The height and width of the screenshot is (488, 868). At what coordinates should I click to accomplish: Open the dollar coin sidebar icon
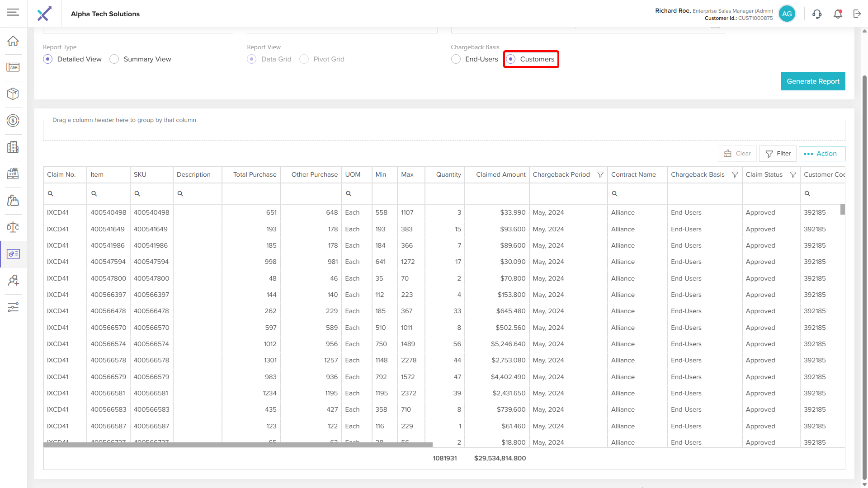[13, 121]
